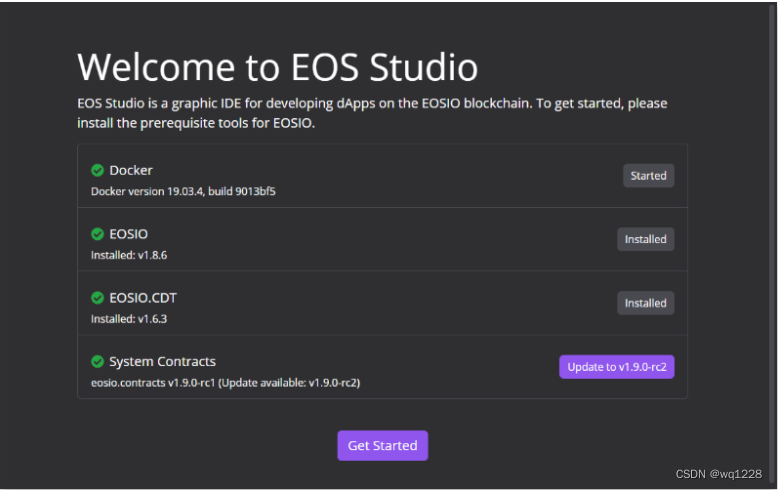This screenshot has height=490, width=778.
Task: Select the 'Installed: v1.6.3' text
Action: (x=129, y=319)
